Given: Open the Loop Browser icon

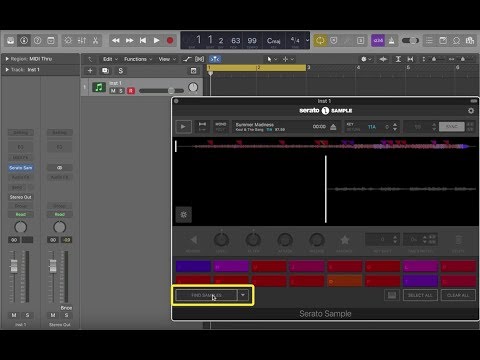Looking at the screenshot, I should (456, 41).
